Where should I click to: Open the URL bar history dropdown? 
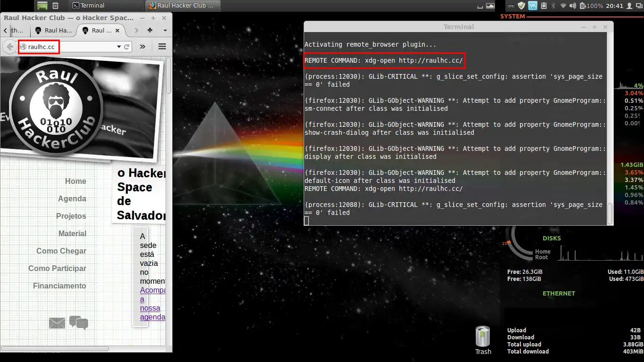[x=119, y=47]
